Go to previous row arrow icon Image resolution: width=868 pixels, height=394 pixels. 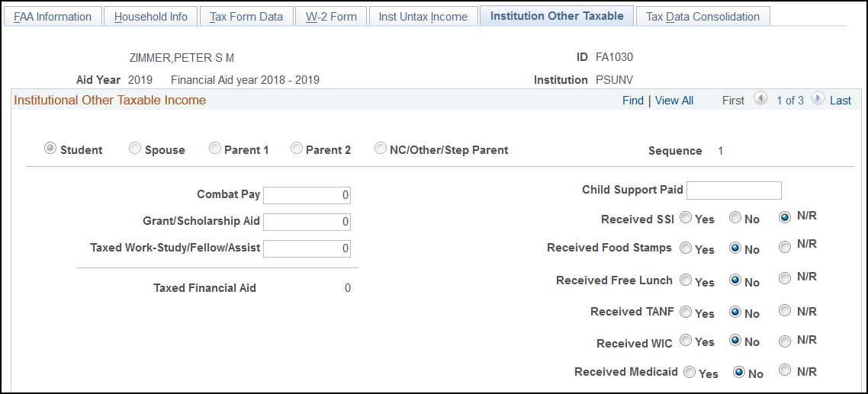coord(760,99)
